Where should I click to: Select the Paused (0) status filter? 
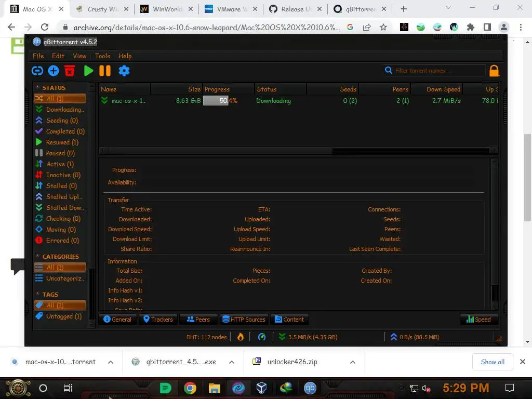[60, 153]
